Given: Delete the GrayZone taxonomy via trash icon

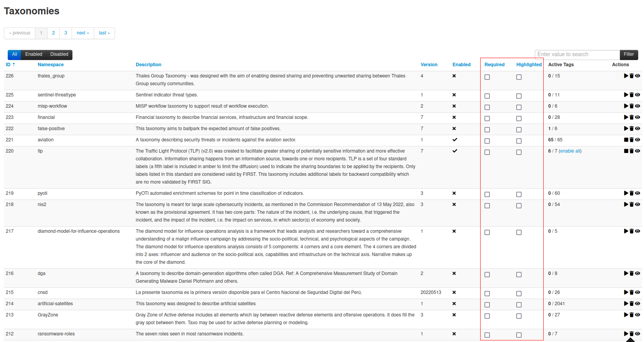Looking at the screenshot, I should [632, 315].
